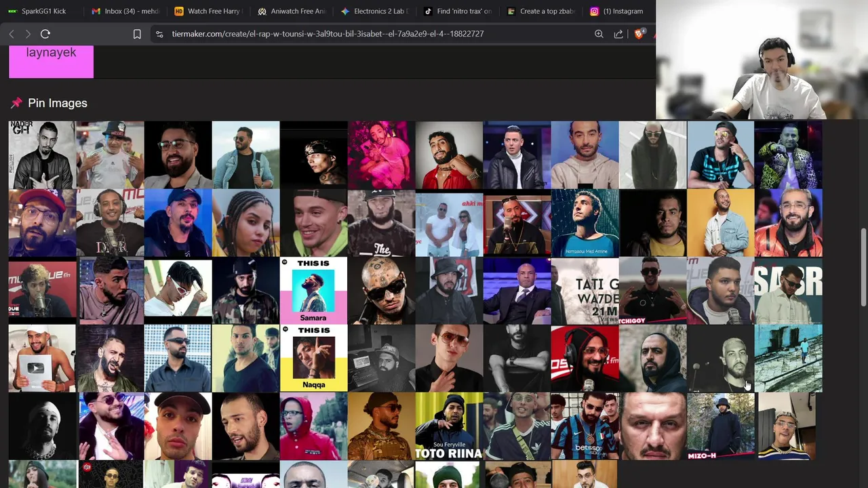Viewport: 868px width, 488px height.
Task: Pick the TOTO RIINA Sou Feryville image
Action: pyautogui.click(x=449, y=426)
